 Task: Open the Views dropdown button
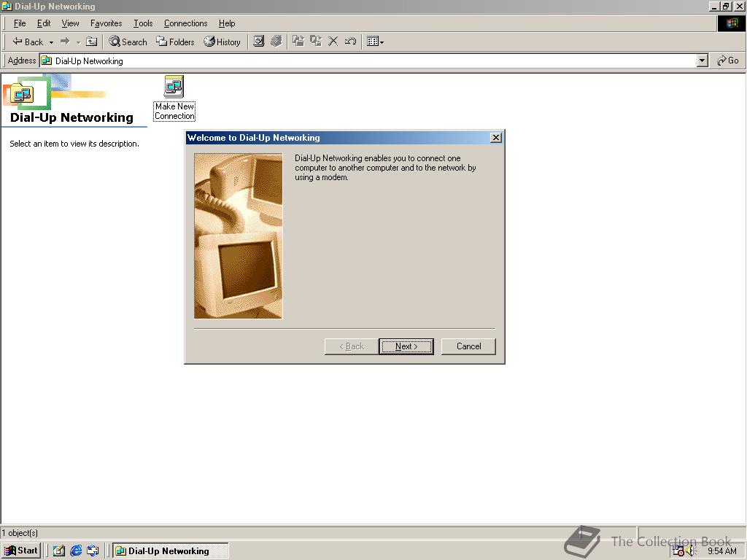coord(376,42)
